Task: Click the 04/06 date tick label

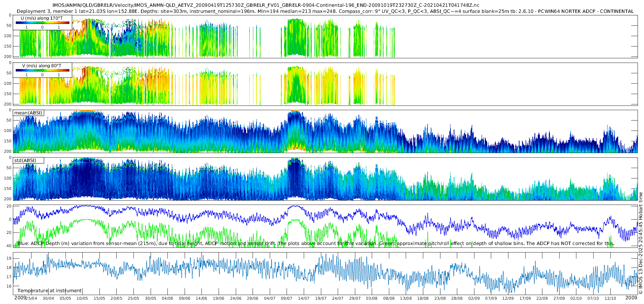Action: [x=167, y=299]
